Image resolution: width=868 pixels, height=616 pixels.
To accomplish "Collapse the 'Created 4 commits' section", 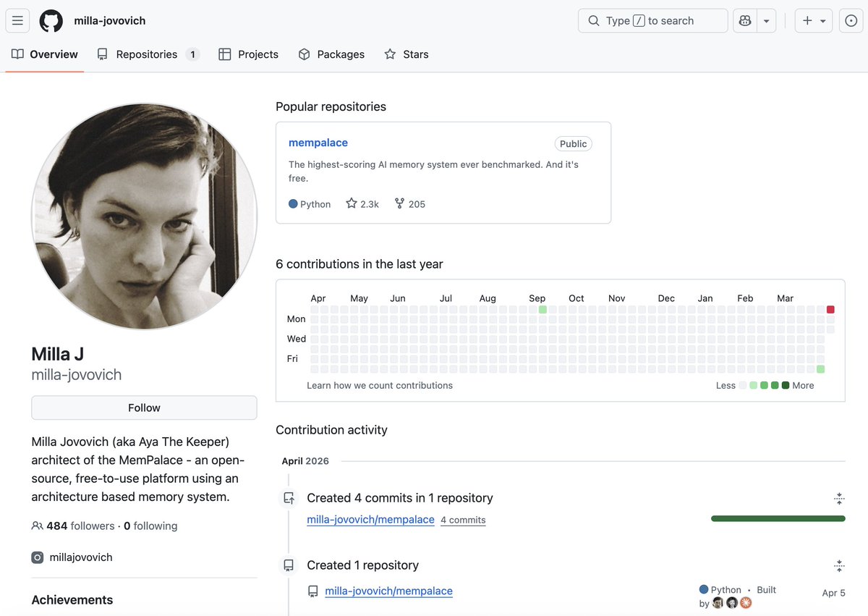I will pyautogui.click(x=839, y=498).
